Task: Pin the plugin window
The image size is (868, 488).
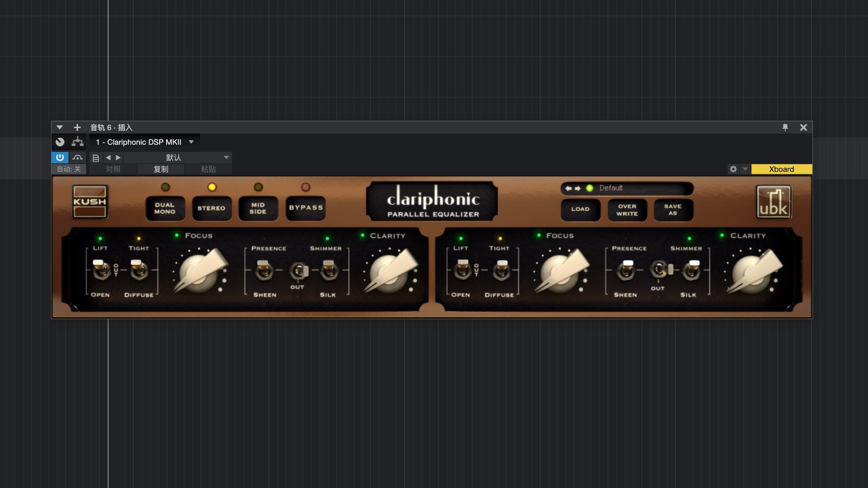Action: tap(785, 127)
